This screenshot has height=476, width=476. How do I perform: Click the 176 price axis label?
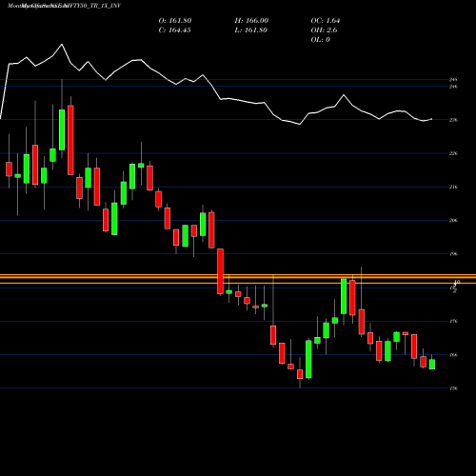[453, 322]
